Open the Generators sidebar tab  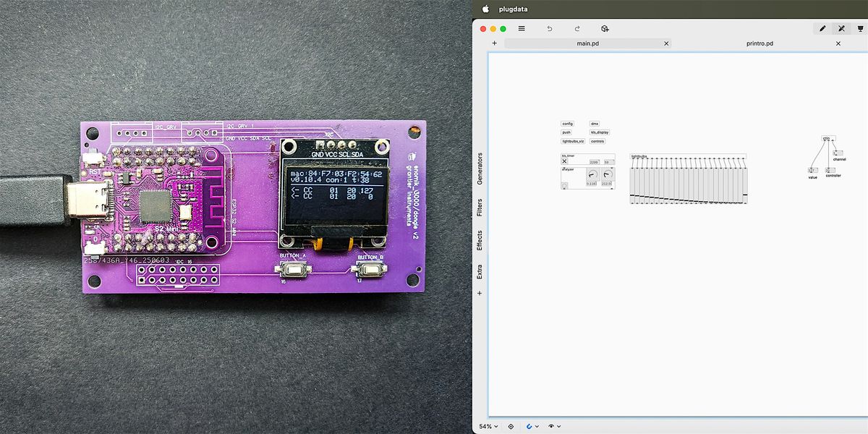pos(480,169)
